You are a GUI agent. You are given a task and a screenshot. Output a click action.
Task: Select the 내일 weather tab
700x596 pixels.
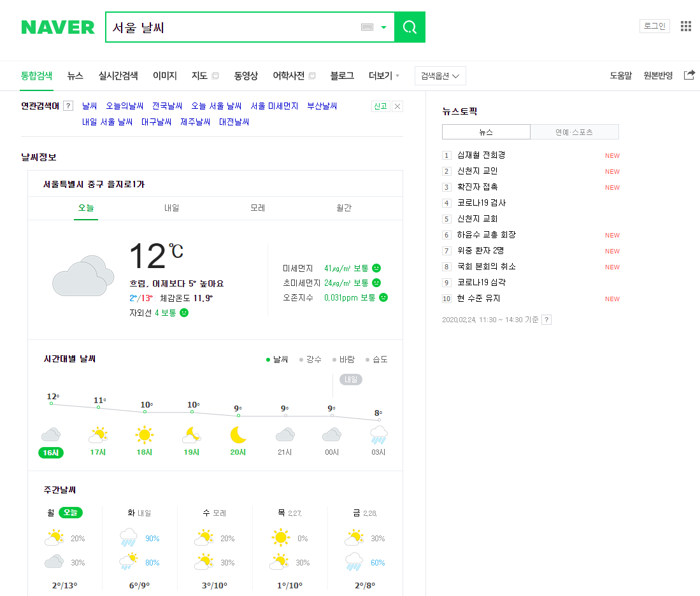click(171, 208)
